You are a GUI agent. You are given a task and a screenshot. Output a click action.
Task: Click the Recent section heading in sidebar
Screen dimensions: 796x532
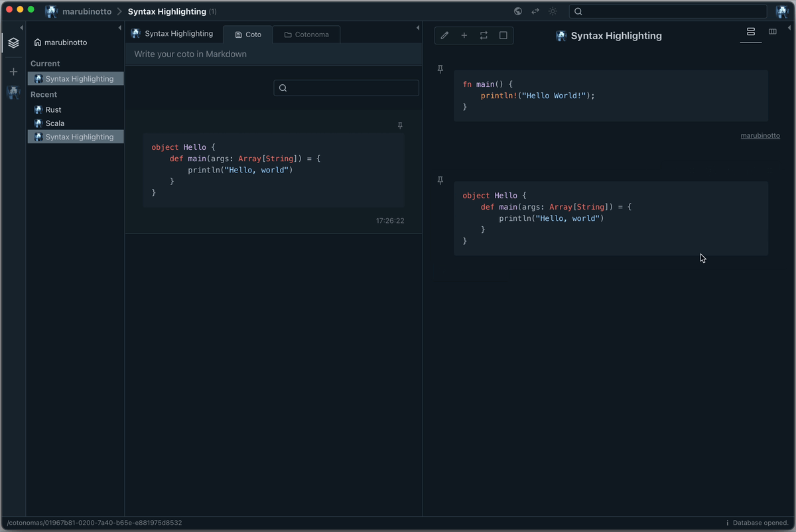click(44, 94)
